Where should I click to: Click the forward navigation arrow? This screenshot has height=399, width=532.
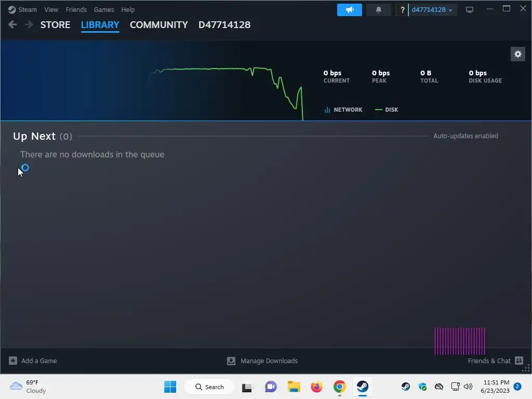coord(29,24)
